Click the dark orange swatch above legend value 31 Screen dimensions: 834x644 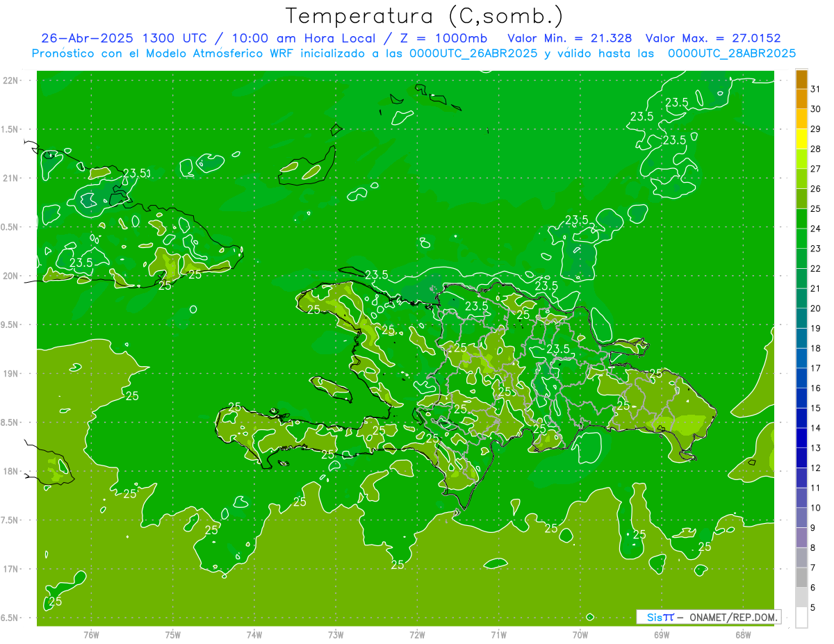pyautogui.click(x=801, y=79)
